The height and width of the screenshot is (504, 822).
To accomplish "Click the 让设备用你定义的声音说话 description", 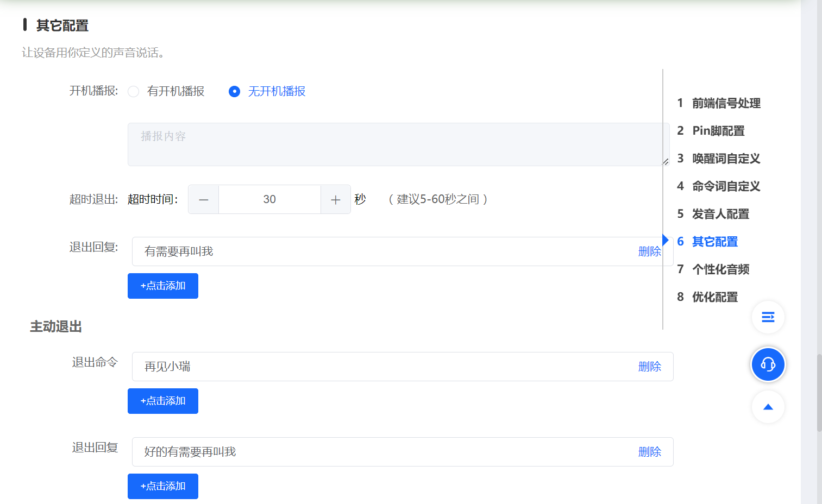I will pos(93,53).
